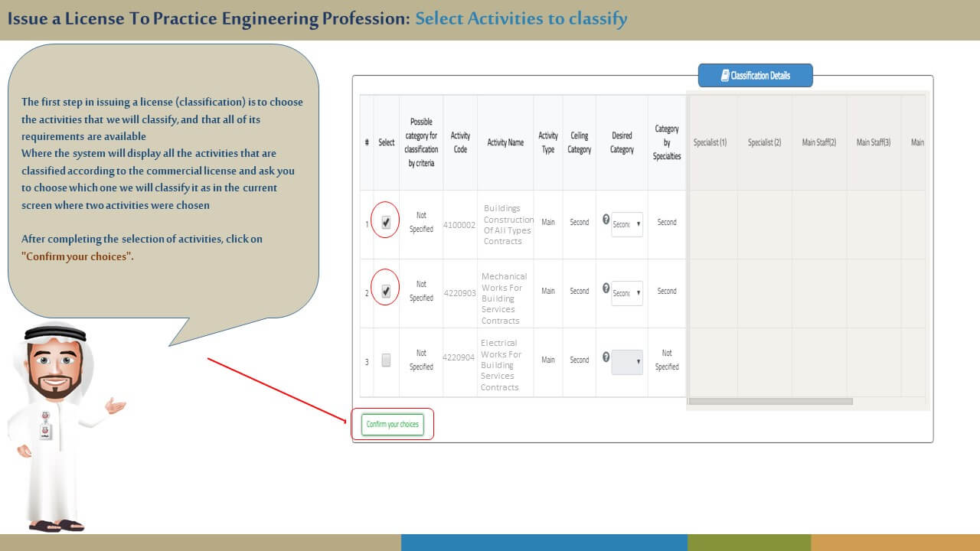Uncheck the Mechanical Works activity checkbox
Viewport: 980px width, 551px height.
click(x=386, y=292)
